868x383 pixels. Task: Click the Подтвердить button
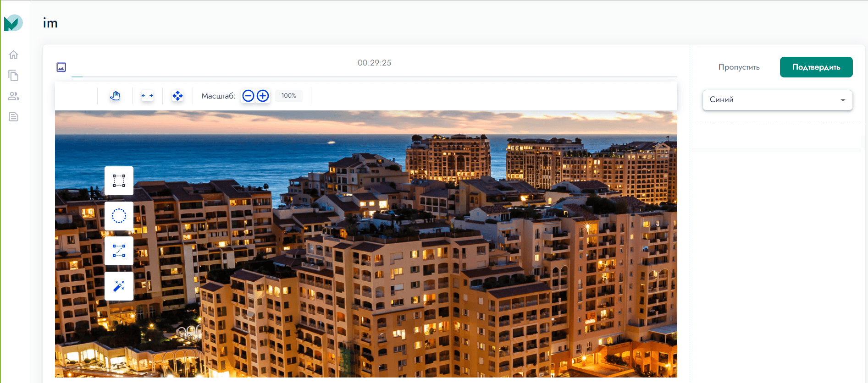coord(816,67)
